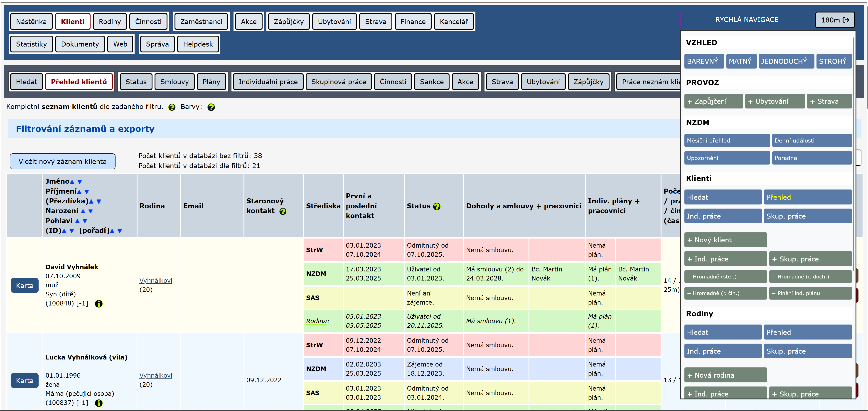Sort by Narození ascending arrow
The image size is (868, 411).
83,211
